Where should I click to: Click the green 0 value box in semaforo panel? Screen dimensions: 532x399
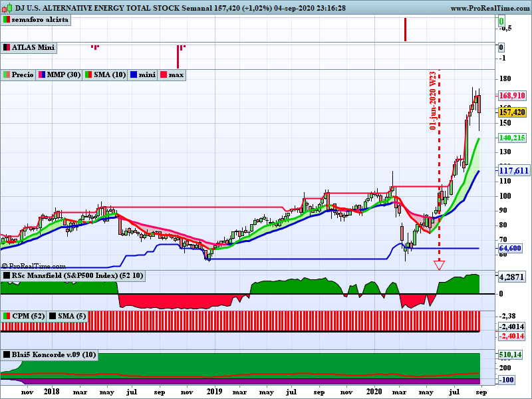pyautogui.click(x=501, y=22)
